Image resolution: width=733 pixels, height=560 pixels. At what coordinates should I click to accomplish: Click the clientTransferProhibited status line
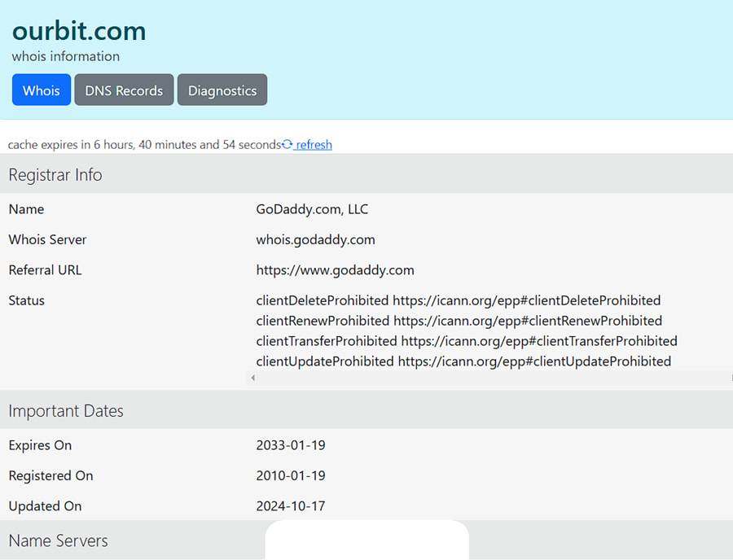coord(467,341)
